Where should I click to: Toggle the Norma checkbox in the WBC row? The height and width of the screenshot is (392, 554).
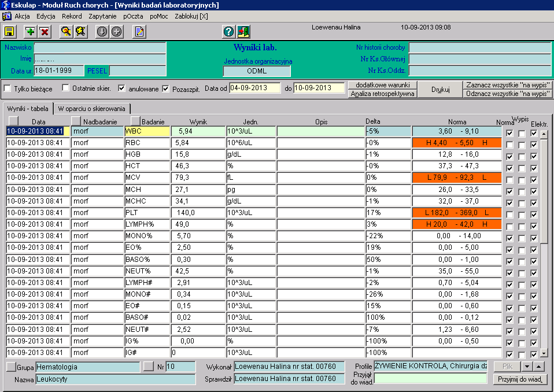point(509,134)
